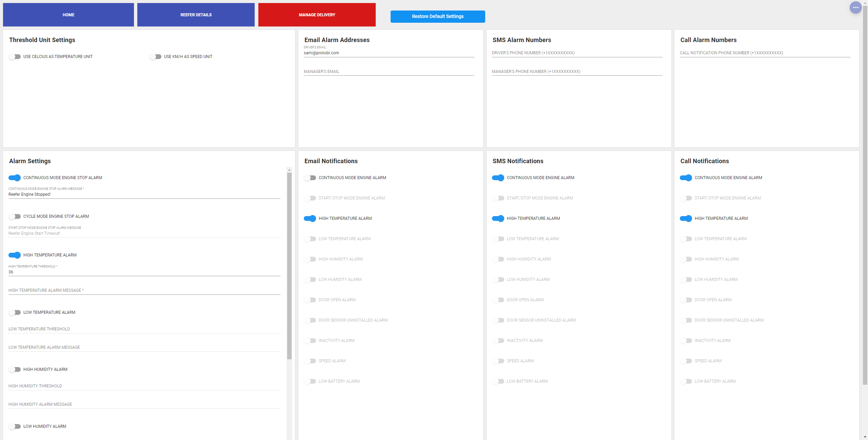
Task: Turn on Email Continuous Mode Engine Alarm
Action: (310, 178)
